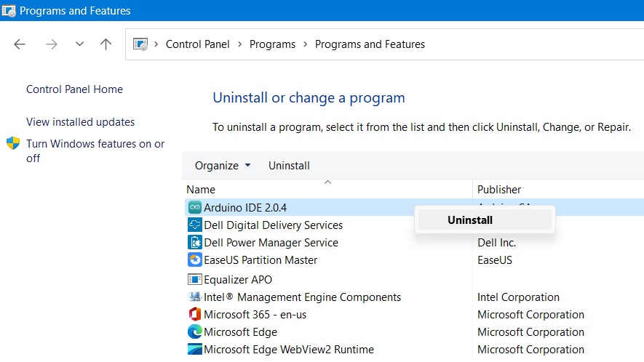This screenshot has width=644, height=362.
Task: Go back with the left arrow button
Action: [x=20, y=44]
